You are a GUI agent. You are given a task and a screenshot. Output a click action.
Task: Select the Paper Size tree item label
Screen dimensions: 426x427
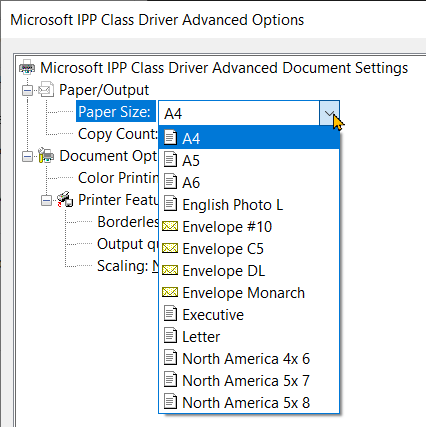click(x=116, y=111)
